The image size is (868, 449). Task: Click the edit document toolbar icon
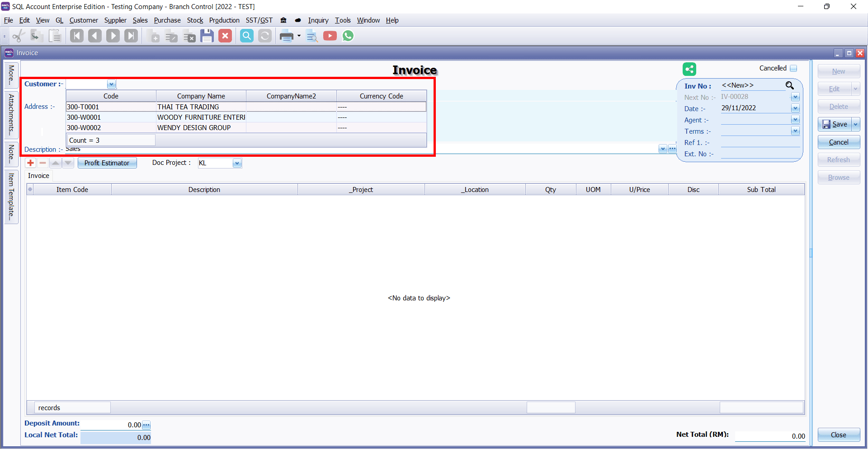(x=171, y=36)
